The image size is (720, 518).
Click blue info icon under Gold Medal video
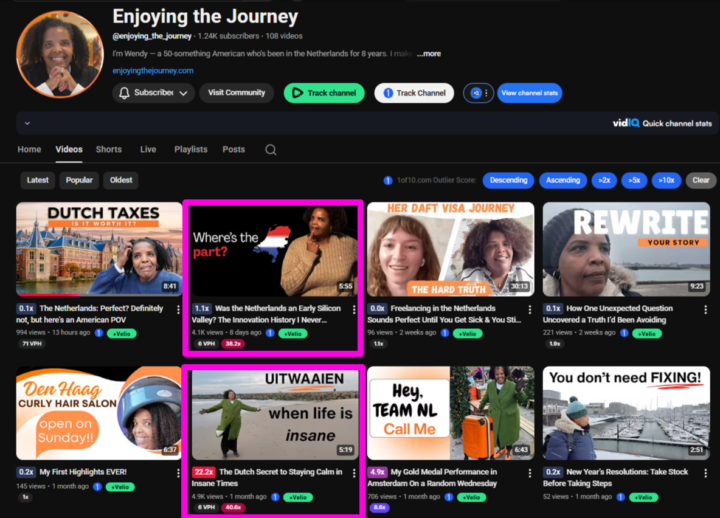449,497
